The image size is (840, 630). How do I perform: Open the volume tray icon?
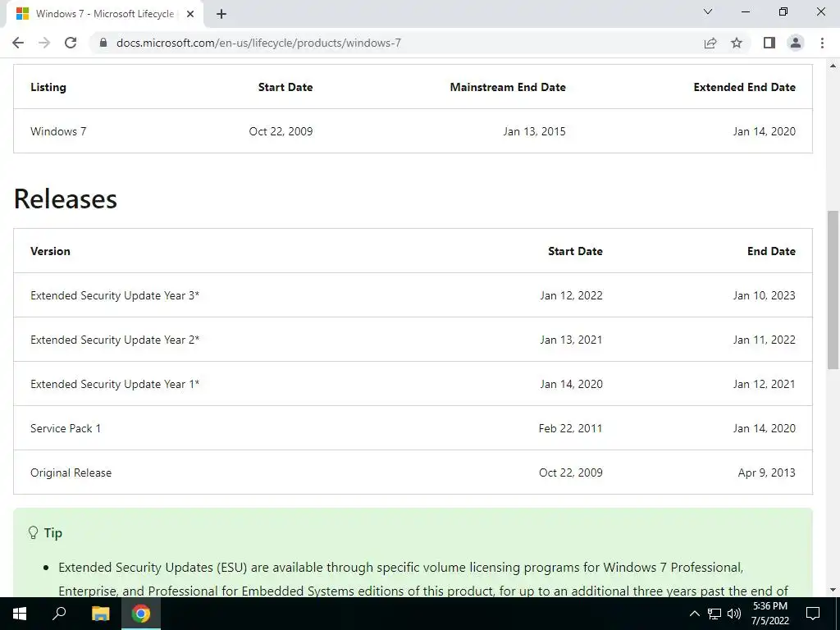coord(734,614)
